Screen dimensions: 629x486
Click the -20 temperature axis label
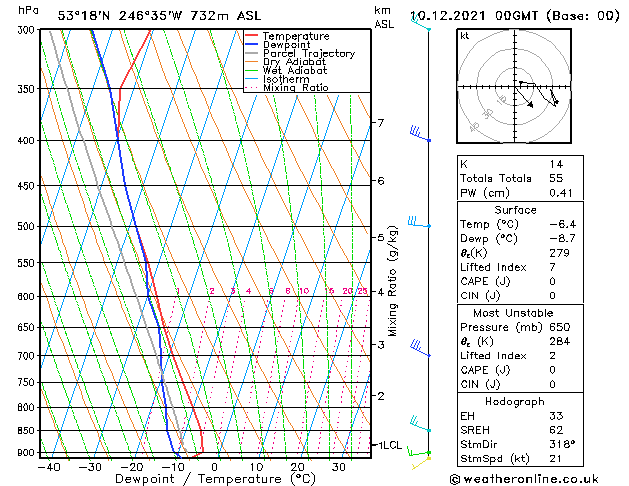tap(132, 467)
